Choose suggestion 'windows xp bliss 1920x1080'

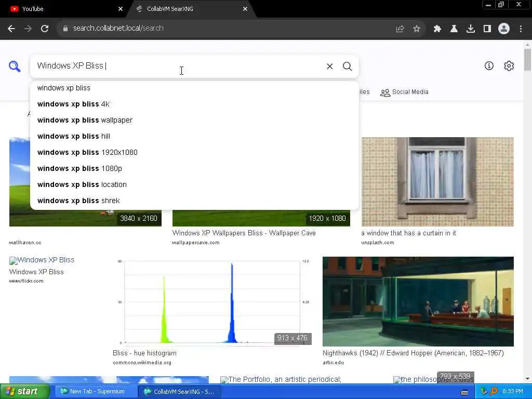pyautogui.click(x=194, y=152)
